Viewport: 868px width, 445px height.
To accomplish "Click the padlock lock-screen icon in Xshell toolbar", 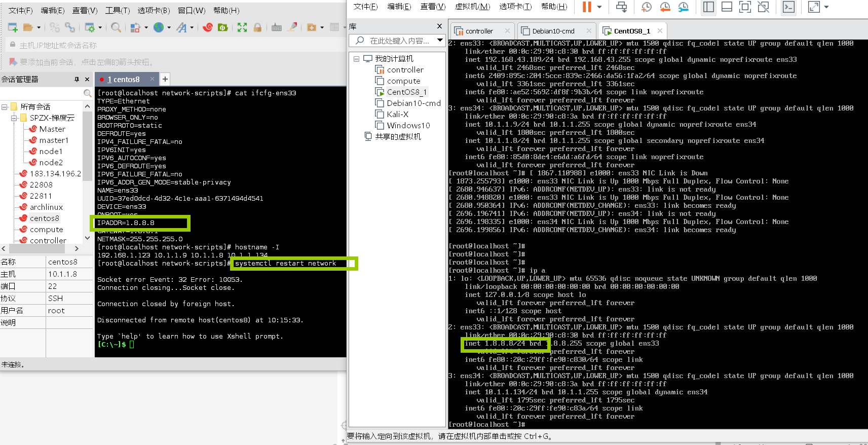I will (x=257, y=27).
